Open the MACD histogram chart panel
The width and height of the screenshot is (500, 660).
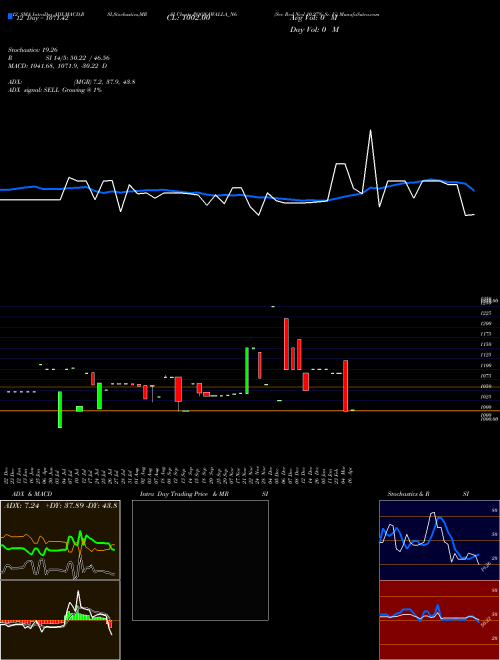coord(60,620)
